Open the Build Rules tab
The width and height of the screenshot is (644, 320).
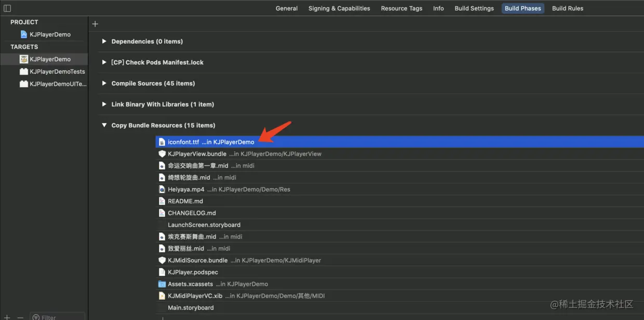[x=568, y=8]
